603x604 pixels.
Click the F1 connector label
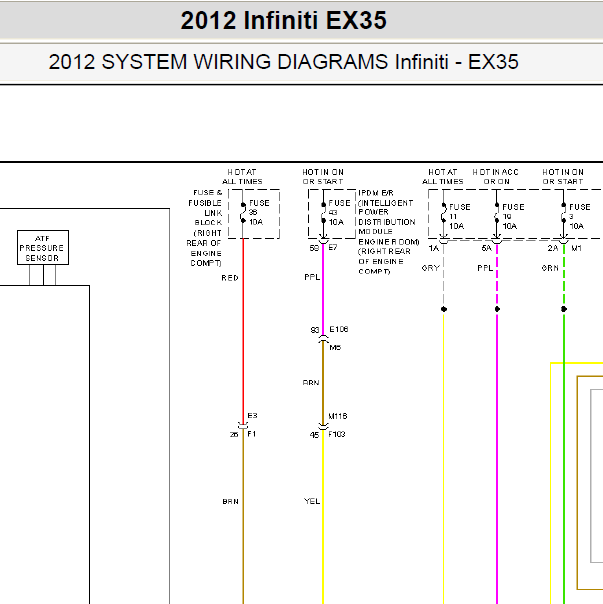252,434
